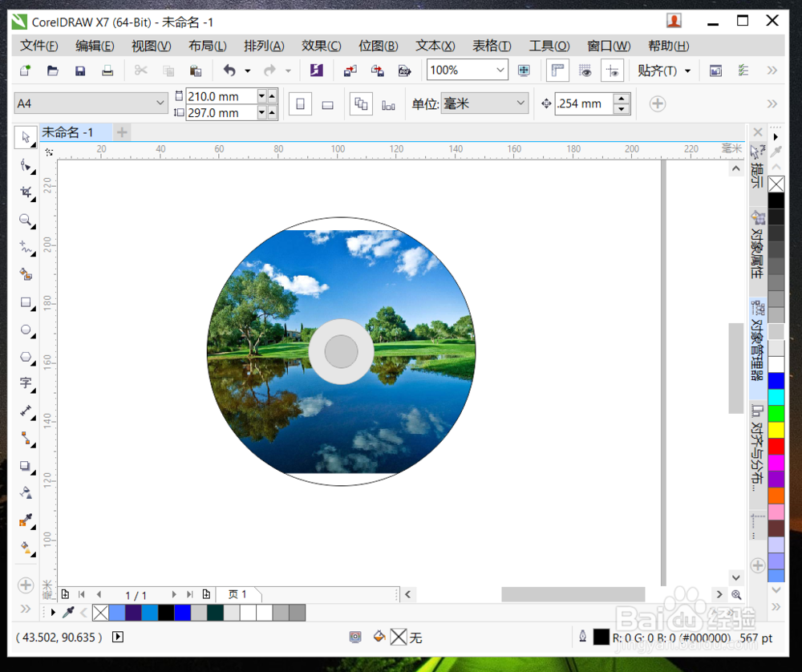Viewport: 802px width, 672px height.
Task: Toggle full-screen preview
Action: [524, 71]
